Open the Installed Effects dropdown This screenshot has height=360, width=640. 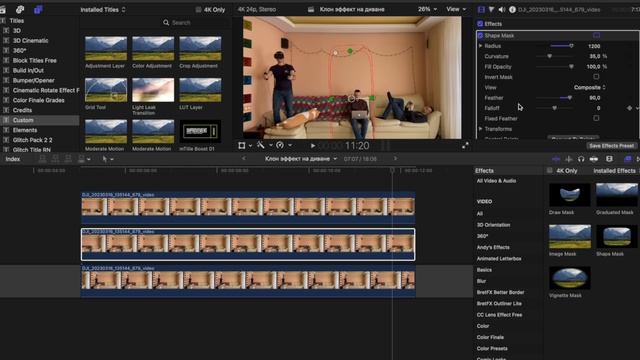[x=616, y=171]
